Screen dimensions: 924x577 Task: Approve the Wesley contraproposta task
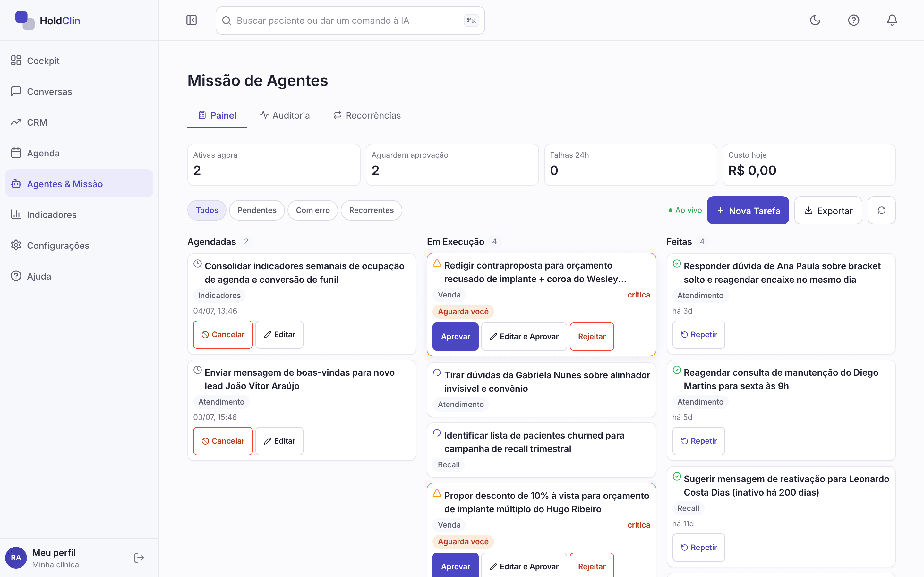(455, 336)
